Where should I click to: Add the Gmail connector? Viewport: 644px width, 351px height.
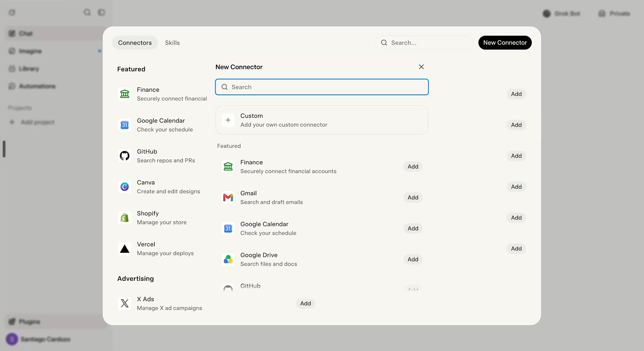(x=413, y=197)
